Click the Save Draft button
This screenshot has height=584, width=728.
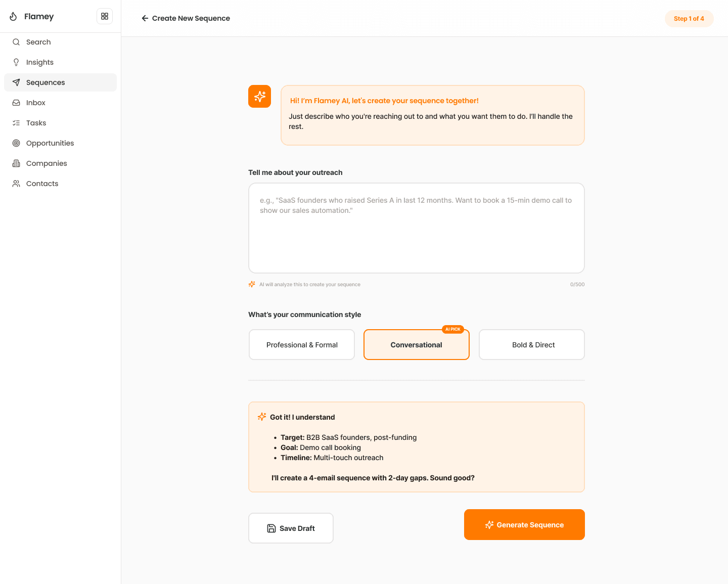(291, 528)
